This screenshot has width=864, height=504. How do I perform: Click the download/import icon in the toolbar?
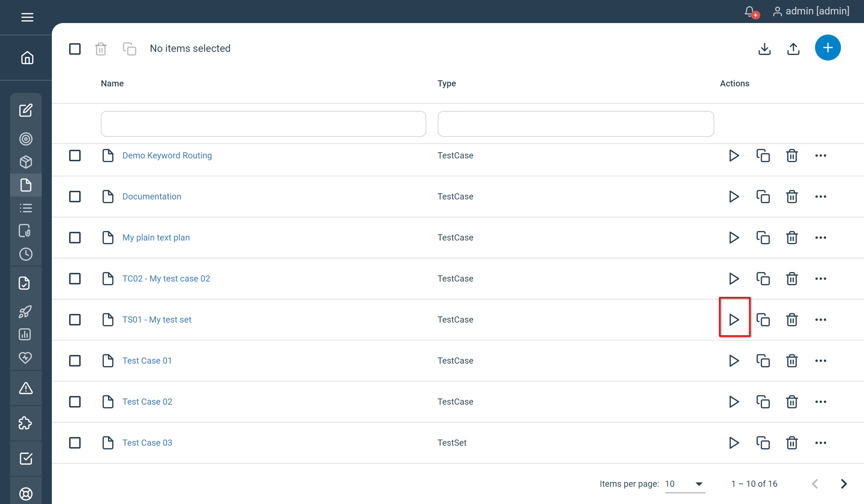[764, 49]
